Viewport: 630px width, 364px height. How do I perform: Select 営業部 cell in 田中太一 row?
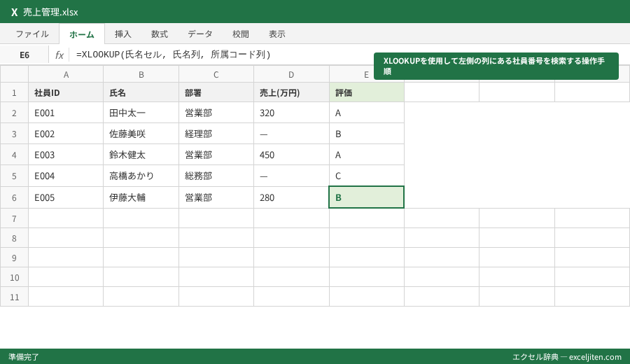click(x=216, y=113)
